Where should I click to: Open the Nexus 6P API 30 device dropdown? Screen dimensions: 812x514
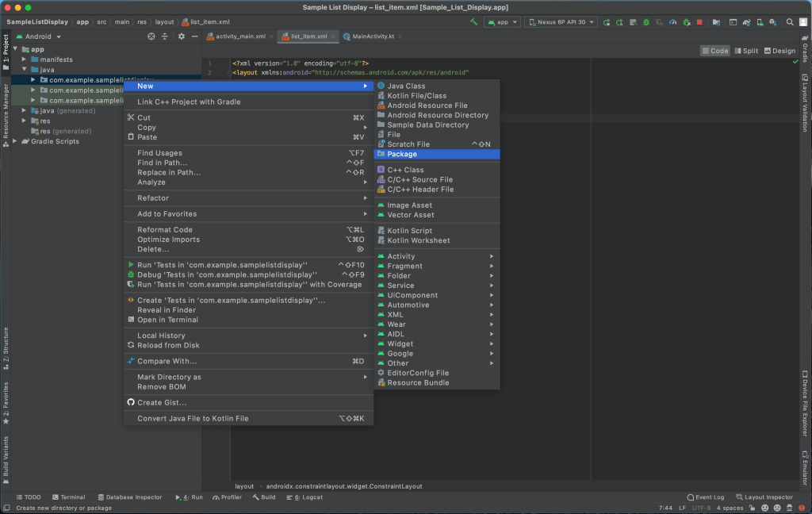tap(561, 22)
